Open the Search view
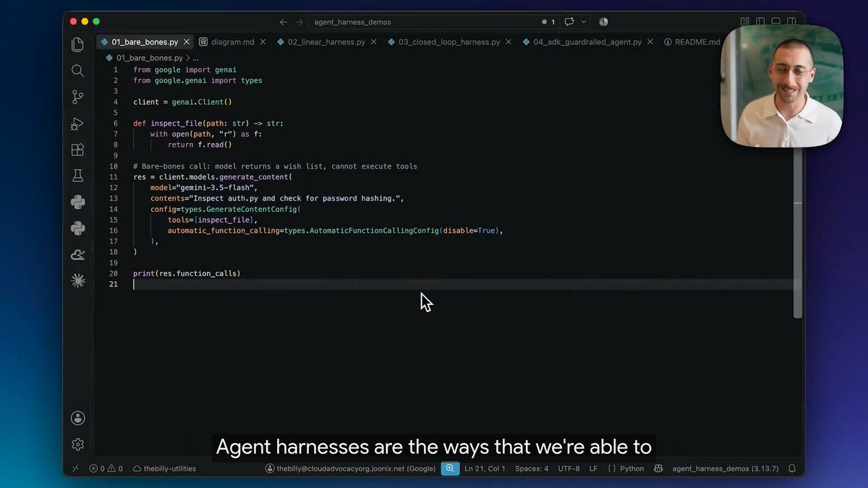868x488 pixels. pyautogui.click(x=78, y=71)
